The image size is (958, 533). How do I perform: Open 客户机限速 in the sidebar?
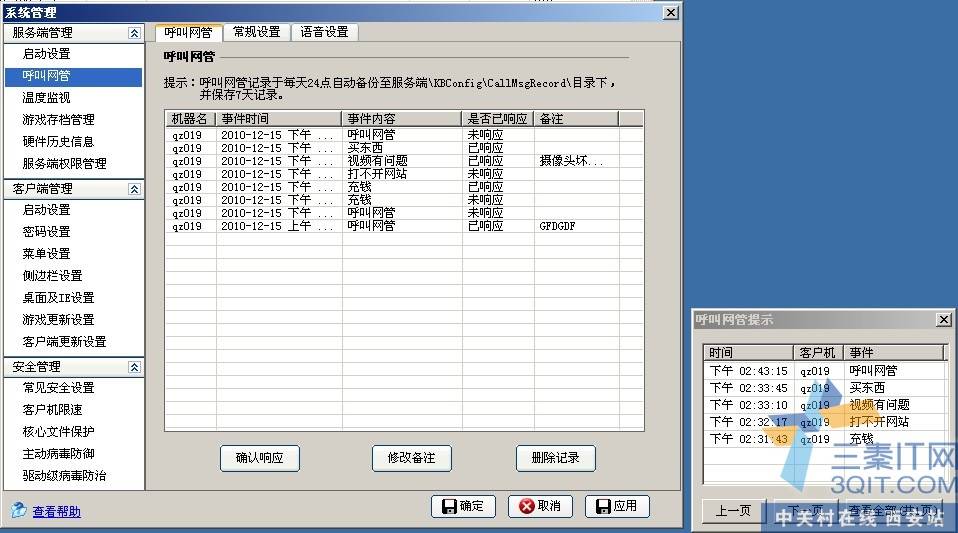pyautogui.click(x=53, y=410)
